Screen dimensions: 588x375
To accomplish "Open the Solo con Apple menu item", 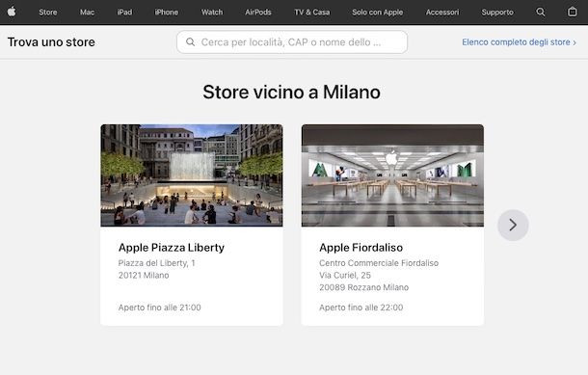I will (378, 13).
